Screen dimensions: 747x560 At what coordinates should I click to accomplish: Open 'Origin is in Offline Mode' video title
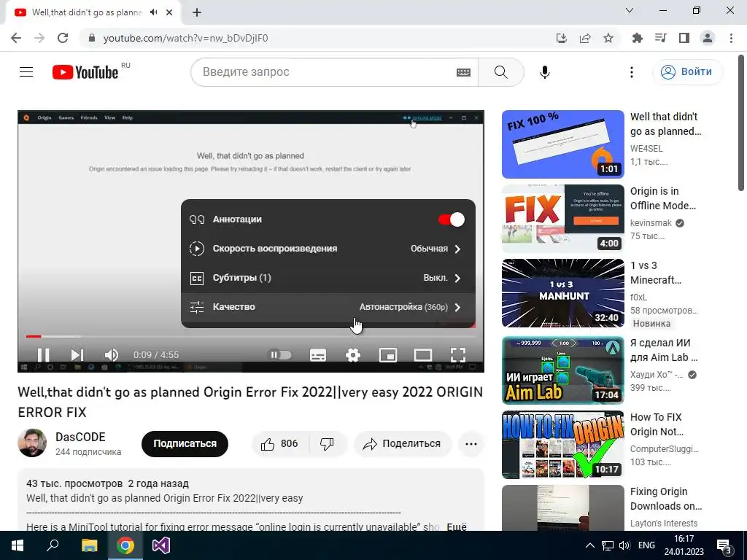coord(663,198)
